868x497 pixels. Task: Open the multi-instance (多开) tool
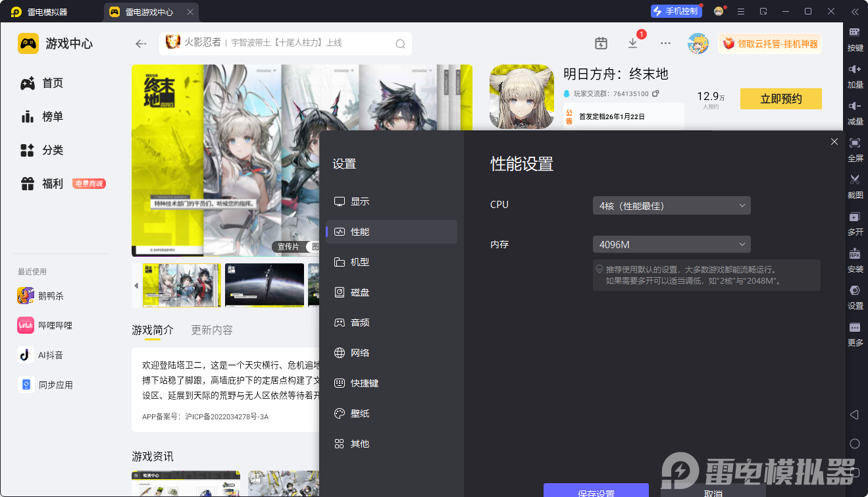point(855,222)
